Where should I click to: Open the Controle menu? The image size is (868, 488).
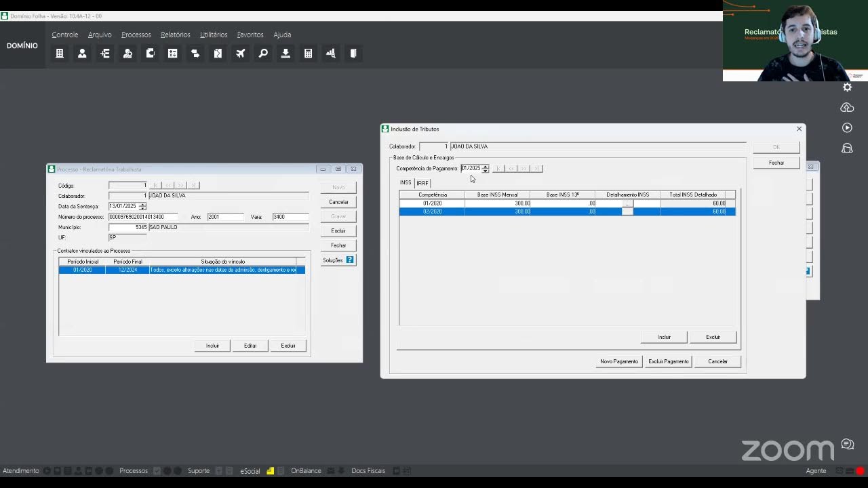(65, 35)
